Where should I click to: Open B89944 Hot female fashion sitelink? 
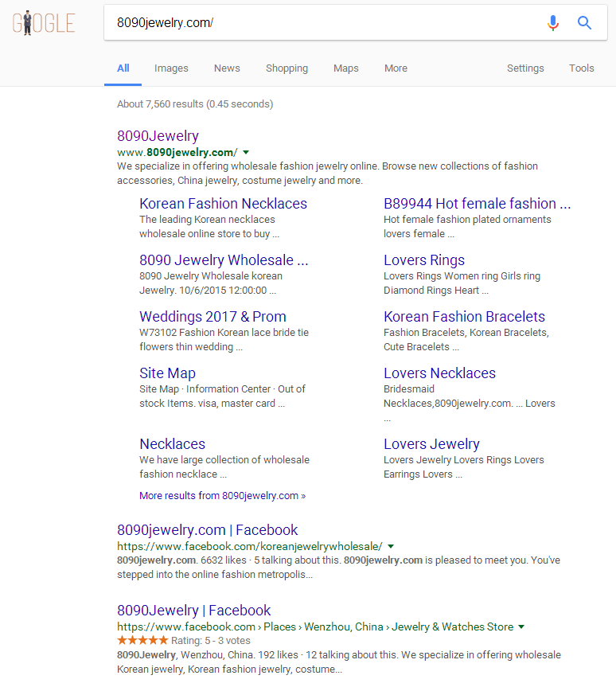click(x=477, y=204)
